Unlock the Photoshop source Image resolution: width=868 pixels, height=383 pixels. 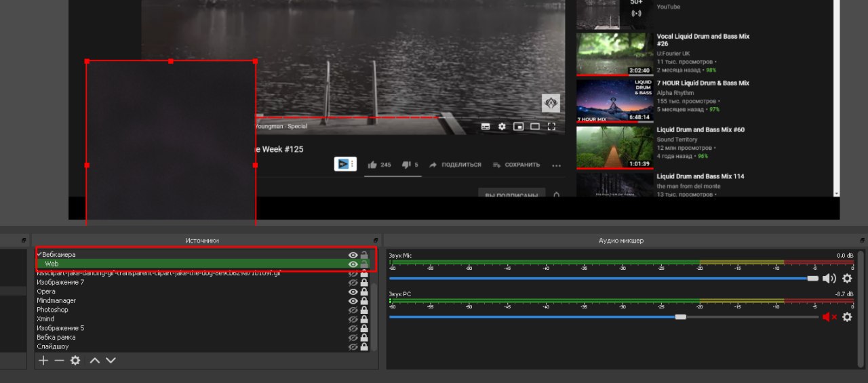click(364, 310)
